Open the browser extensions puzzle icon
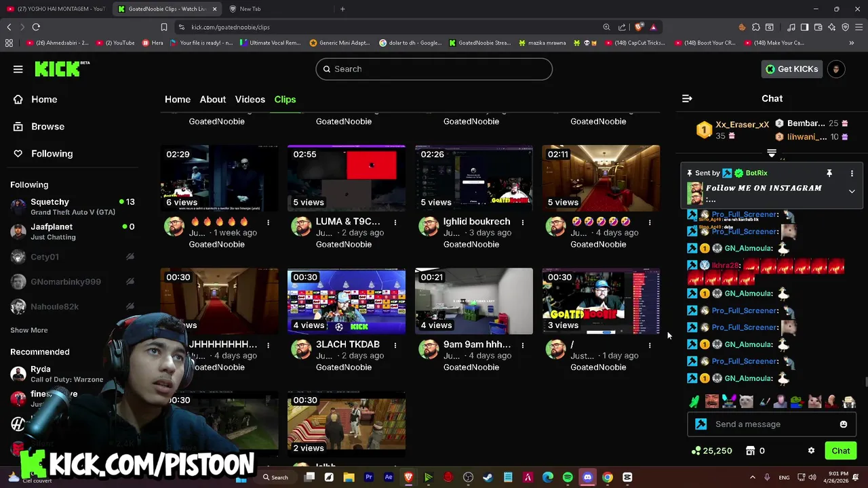The width and height of the screenshot is (868, 488). (755, 27)
